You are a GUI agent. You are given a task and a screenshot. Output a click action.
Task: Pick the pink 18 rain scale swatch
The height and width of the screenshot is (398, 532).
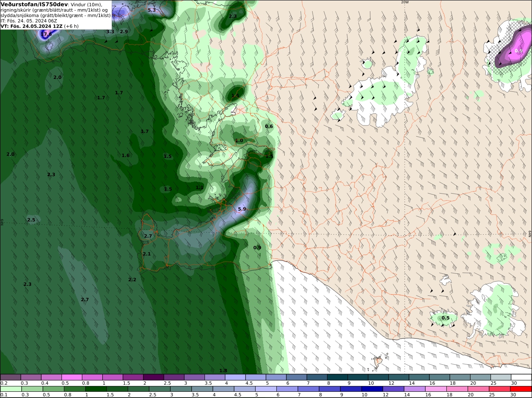tap(457, 389)
